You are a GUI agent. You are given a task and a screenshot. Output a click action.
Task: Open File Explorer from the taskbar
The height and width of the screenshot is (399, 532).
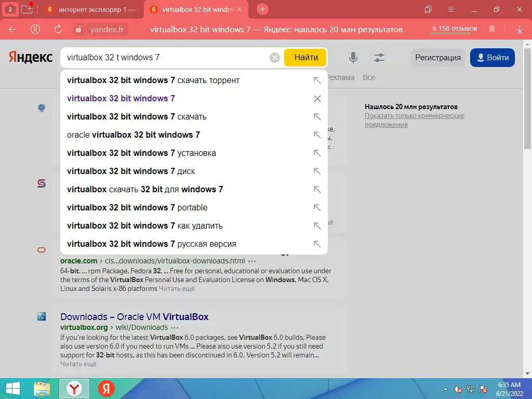click(x=42, y=389)
